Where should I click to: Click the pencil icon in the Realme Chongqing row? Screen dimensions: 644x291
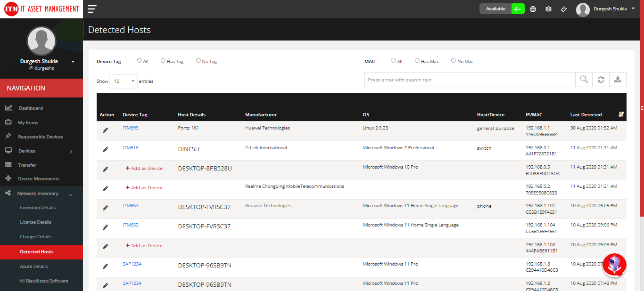105,188
